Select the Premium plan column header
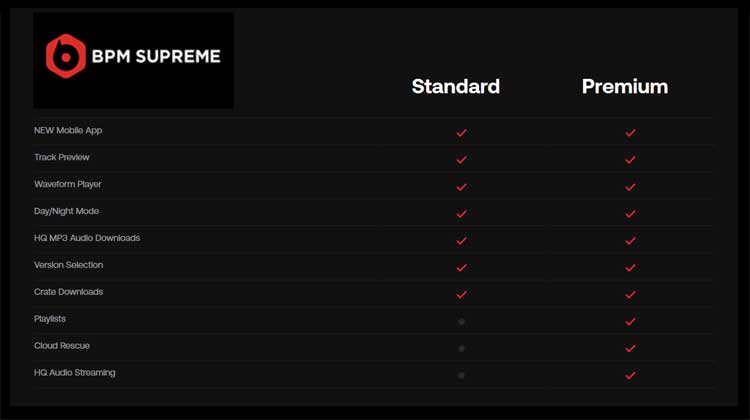 click(x=625, y=86)
